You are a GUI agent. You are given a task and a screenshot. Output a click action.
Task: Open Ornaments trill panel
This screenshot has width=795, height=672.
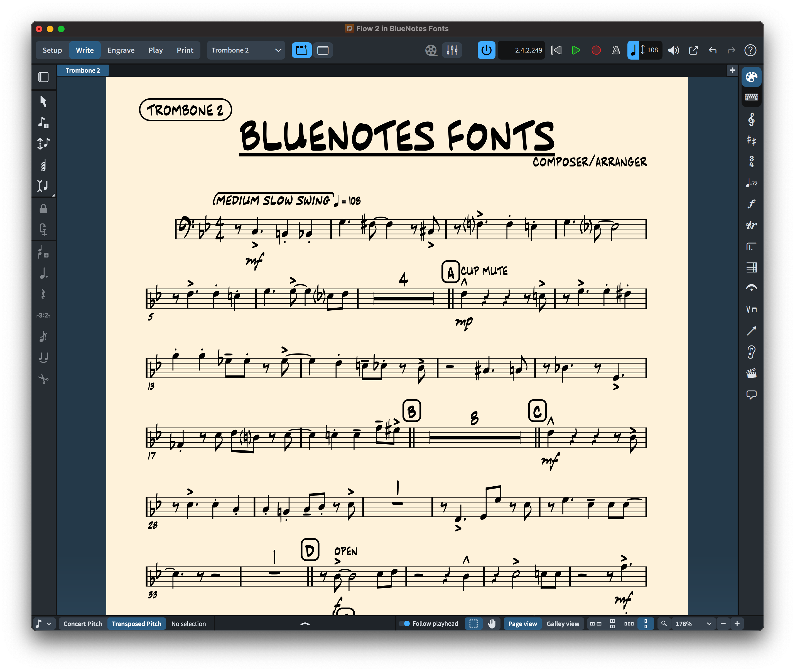tap(751, 225)
